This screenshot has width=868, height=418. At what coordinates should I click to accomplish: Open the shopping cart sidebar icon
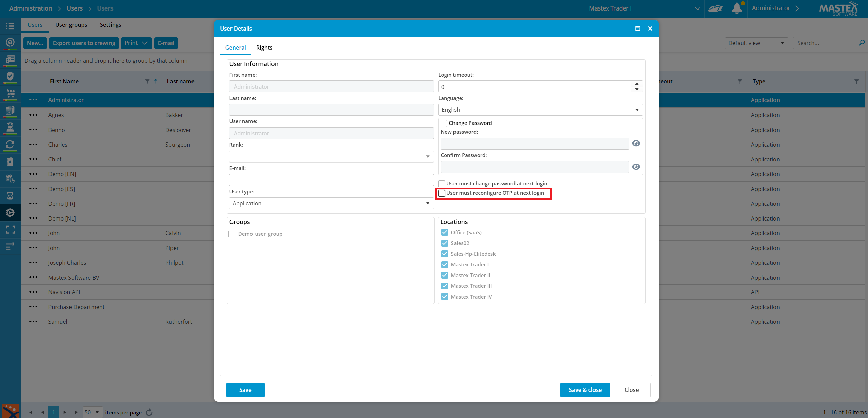[x=10, y=93]
